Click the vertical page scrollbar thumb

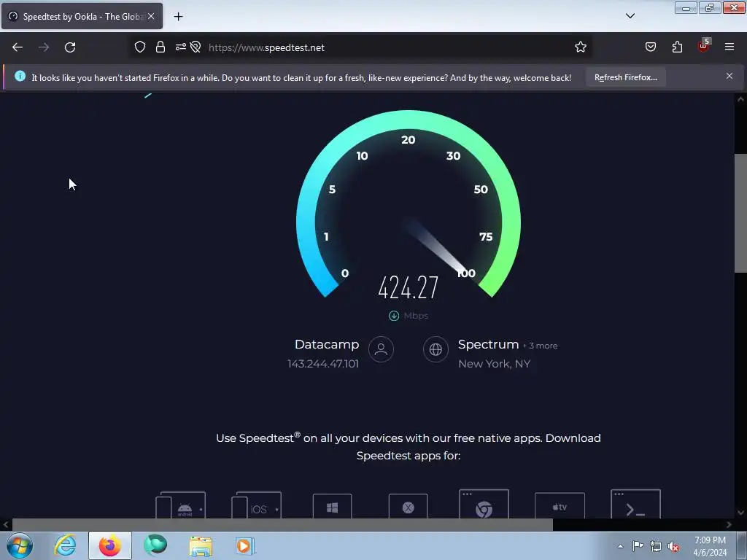pos(741,213)
